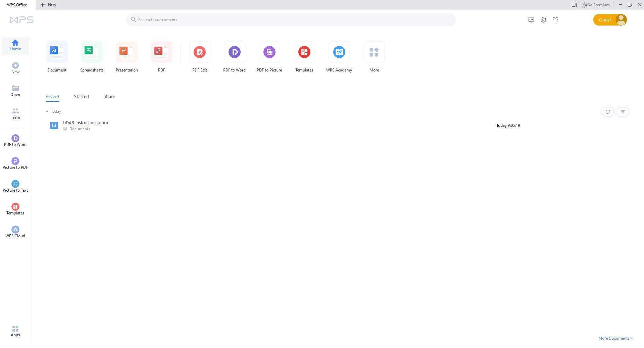Switch to the Recent tab

click(x=52, y=97)
